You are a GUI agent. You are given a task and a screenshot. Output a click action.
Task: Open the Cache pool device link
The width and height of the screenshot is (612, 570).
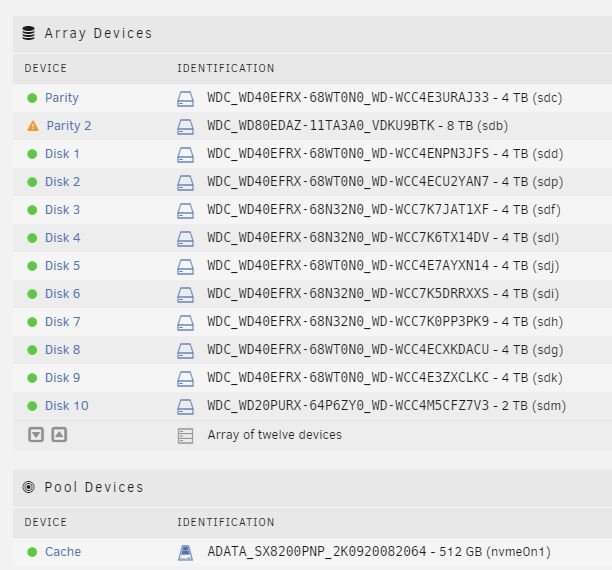pyautogui.click(x=63, y=552)
